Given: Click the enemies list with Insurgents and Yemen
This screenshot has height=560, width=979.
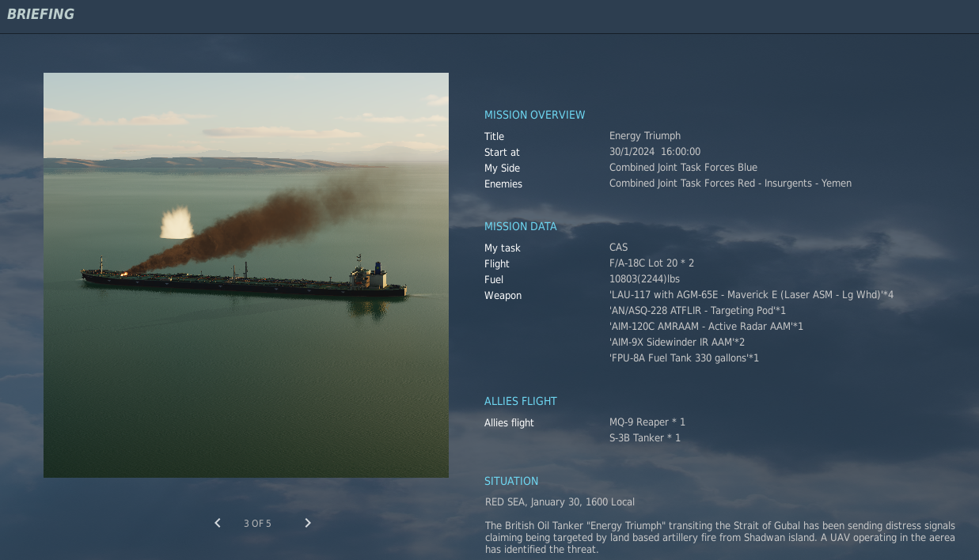Looking at the screenshot, I should click(x=730, y=184).
